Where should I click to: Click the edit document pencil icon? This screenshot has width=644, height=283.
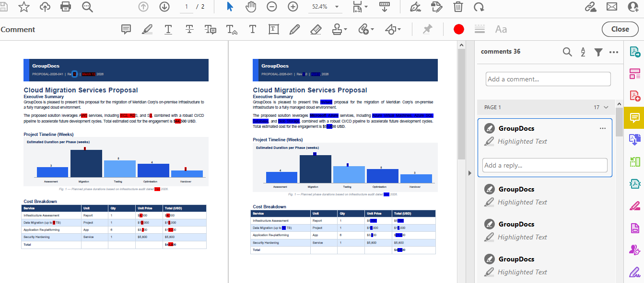[436, 7]
